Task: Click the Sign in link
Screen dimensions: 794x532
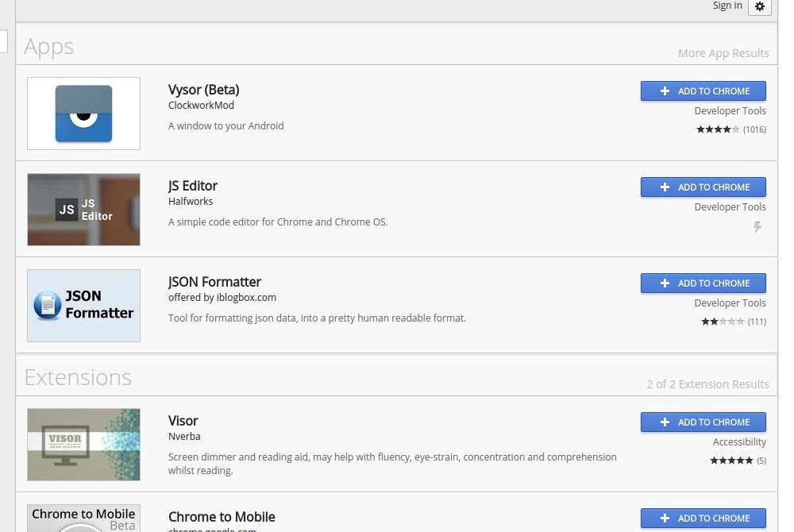Action: point(727,6)
